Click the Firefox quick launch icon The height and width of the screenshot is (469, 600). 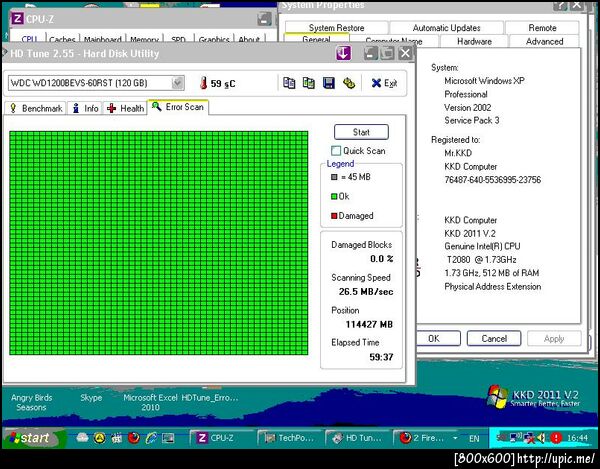tap(134, 438)
